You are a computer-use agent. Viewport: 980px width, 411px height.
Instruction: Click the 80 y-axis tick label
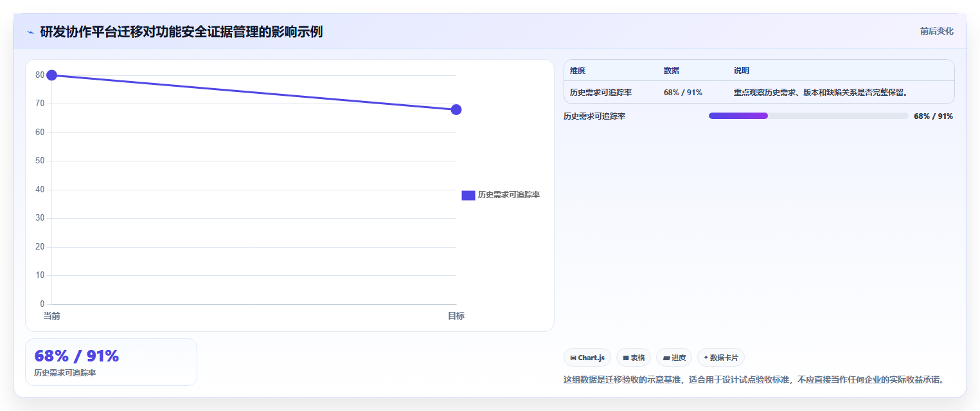(40, 75)
